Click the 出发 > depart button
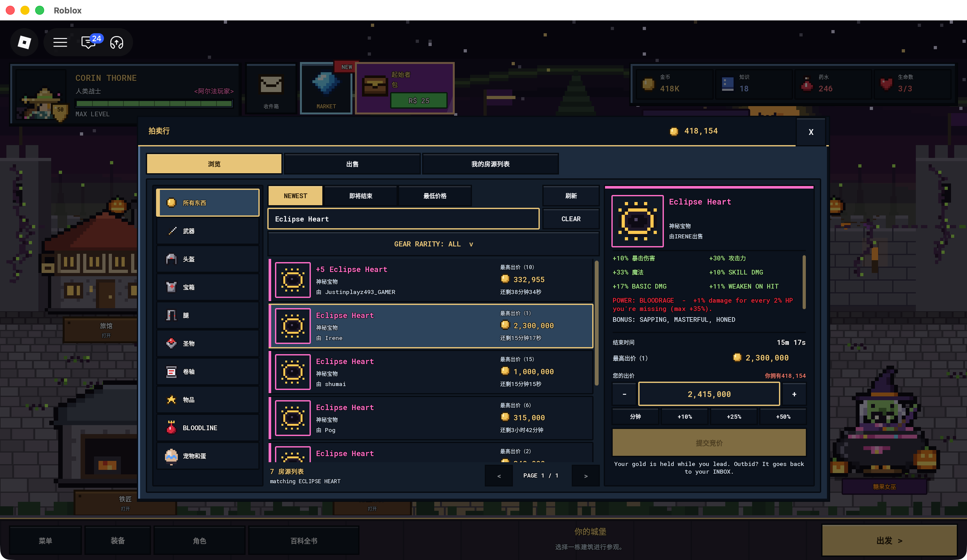Viewport: 967px width, 560px height. (x=889, y=541)
